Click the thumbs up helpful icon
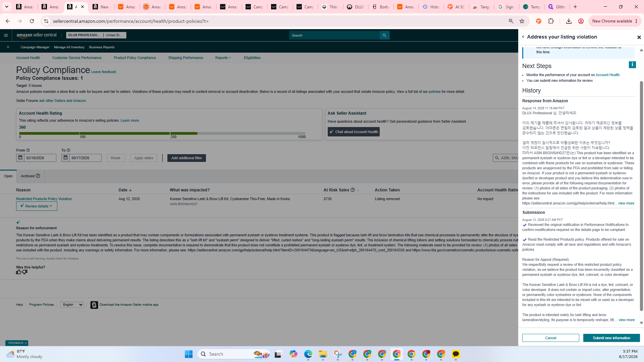The height and width of the screenshot is (362, 644). click(x=18, y=272)
